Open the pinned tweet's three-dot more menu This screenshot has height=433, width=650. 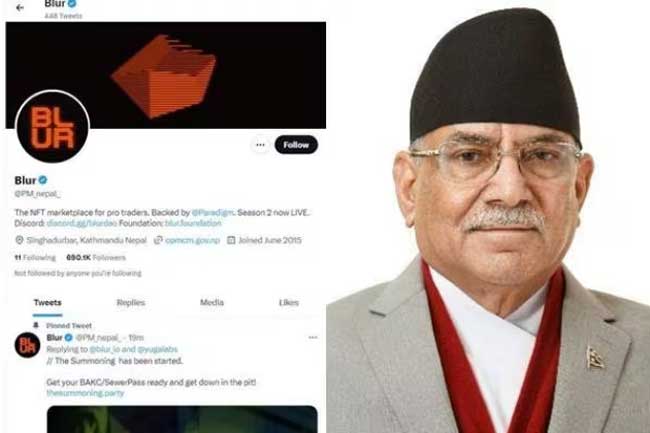[313, 338]
